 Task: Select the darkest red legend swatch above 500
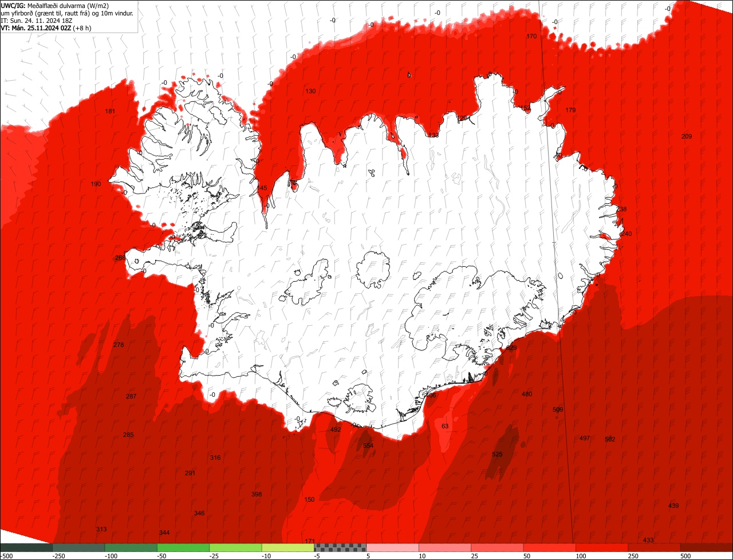pos(707,548)
